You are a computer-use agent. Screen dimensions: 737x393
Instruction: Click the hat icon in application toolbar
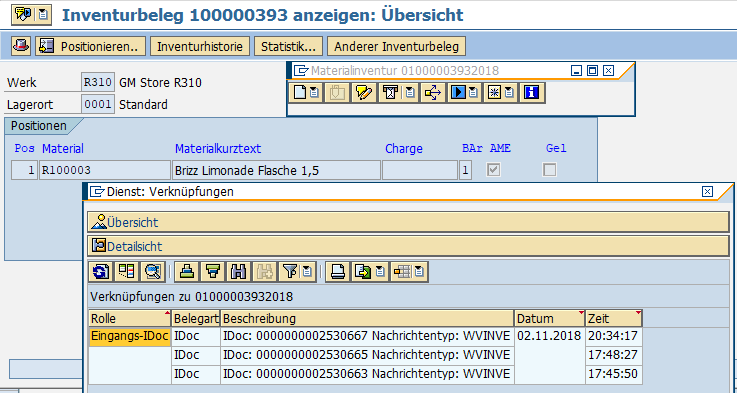[x=21, y=46]
